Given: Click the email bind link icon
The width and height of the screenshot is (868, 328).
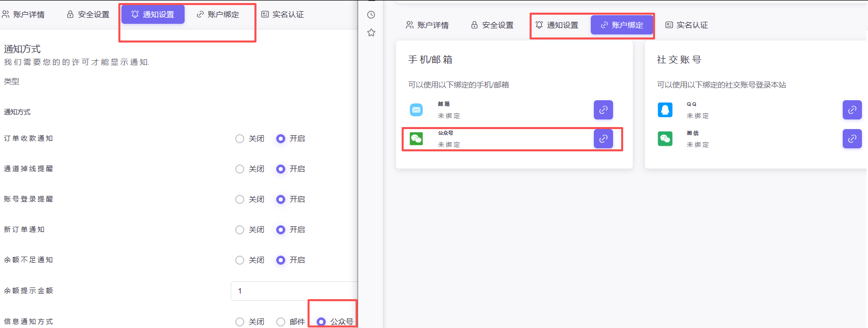Looking at the screenshot, I should point(603,110).
